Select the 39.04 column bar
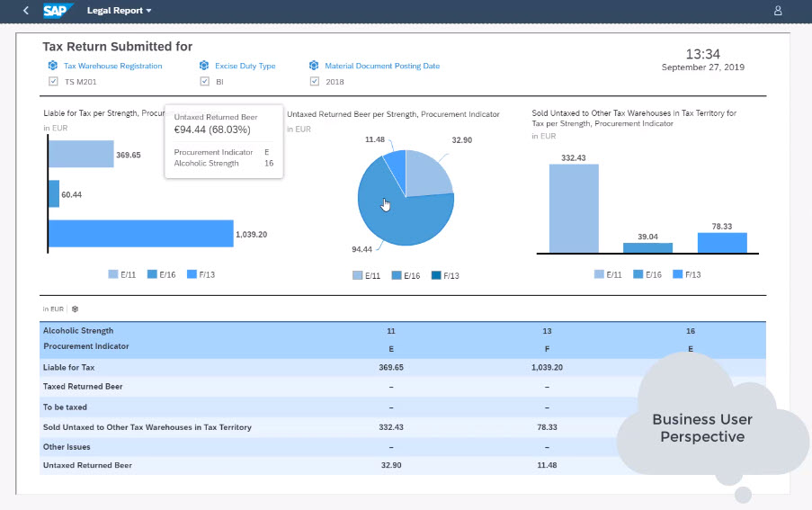 647,248
